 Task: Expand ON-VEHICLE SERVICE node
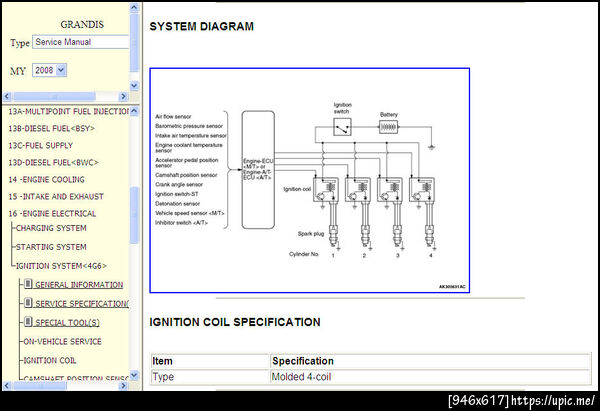coord(63,341)
